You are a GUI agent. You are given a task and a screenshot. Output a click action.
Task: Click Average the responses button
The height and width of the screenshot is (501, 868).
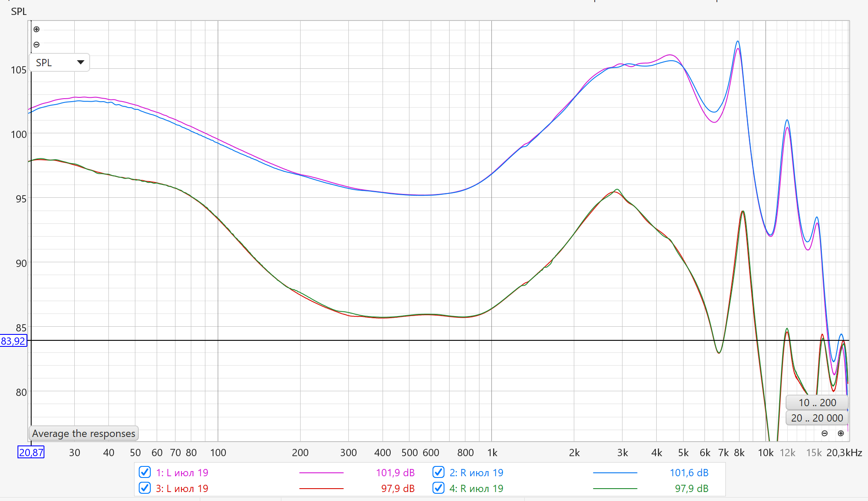click(x=84, y=434)
